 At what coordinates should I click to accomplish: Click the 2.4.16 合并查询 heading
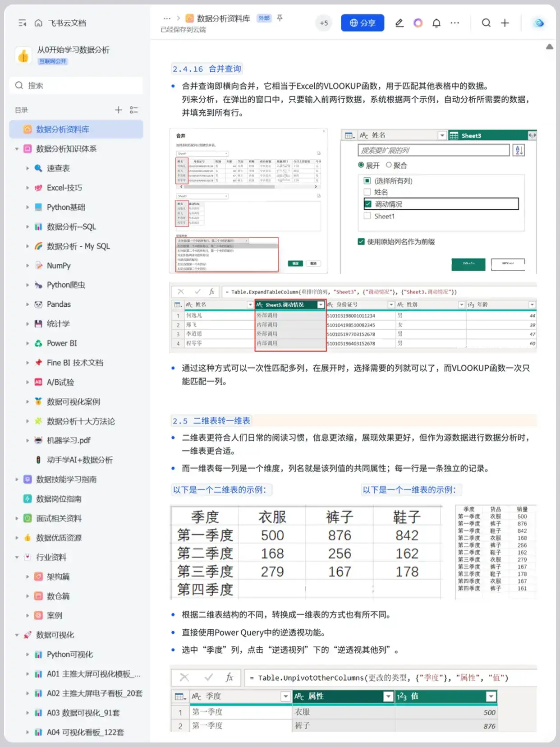click(x=207, y=69)
